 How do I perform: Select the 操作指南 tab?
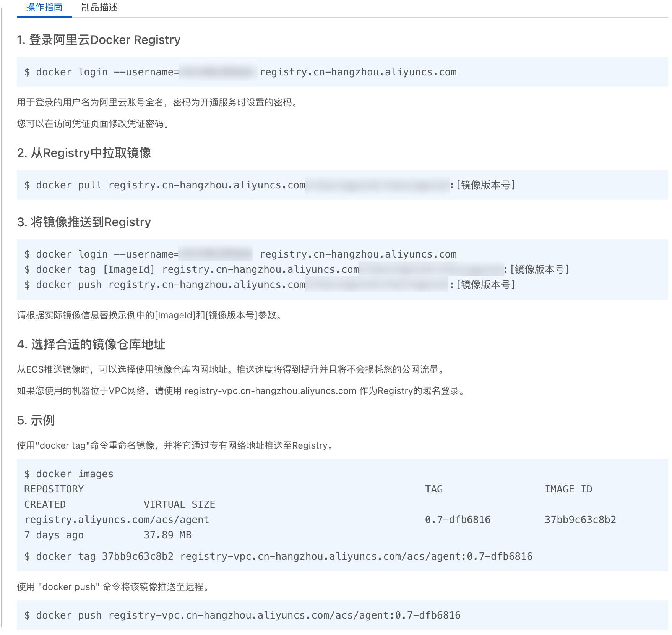click(x=44, y=8)
